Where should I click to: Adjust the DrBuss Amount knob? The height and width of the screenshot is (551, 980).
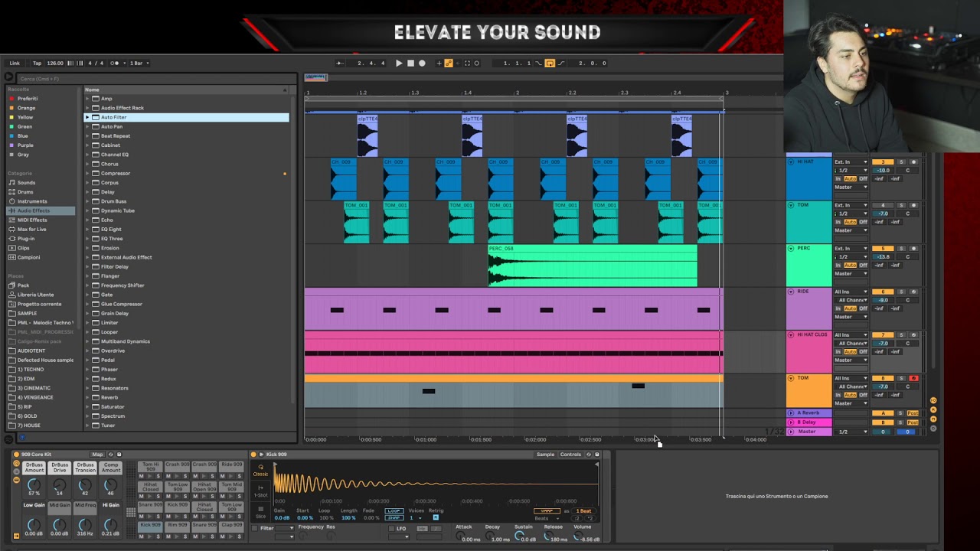(34, 485)
